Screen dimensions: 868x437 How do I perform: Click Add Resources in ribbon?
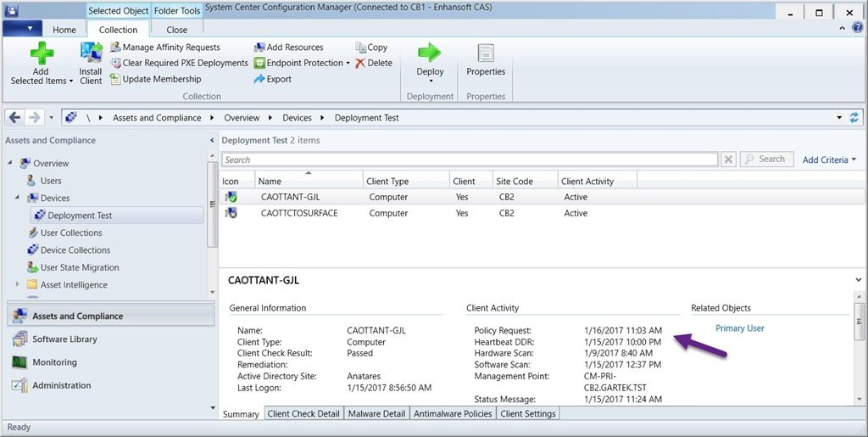click(x=288, y=47)
